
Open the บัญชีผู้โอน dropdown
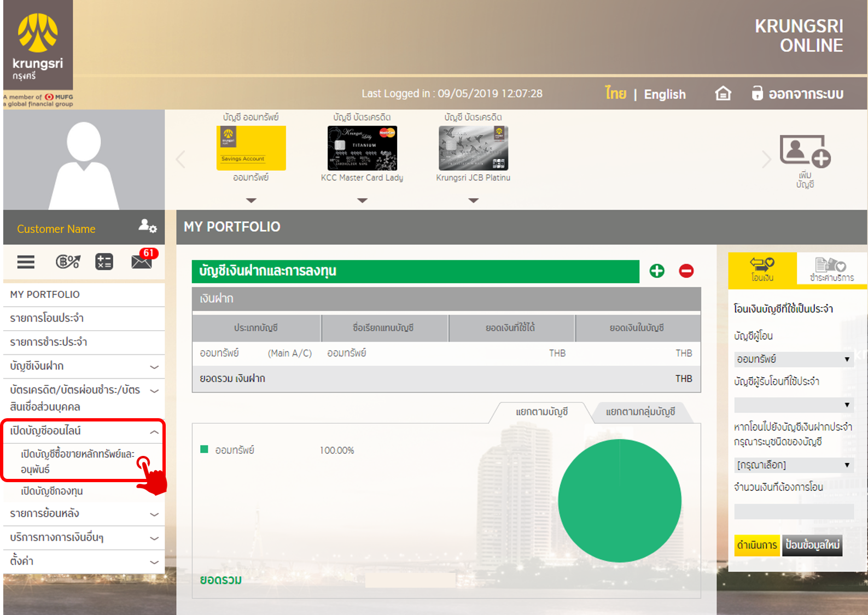[x=794, y=359]
